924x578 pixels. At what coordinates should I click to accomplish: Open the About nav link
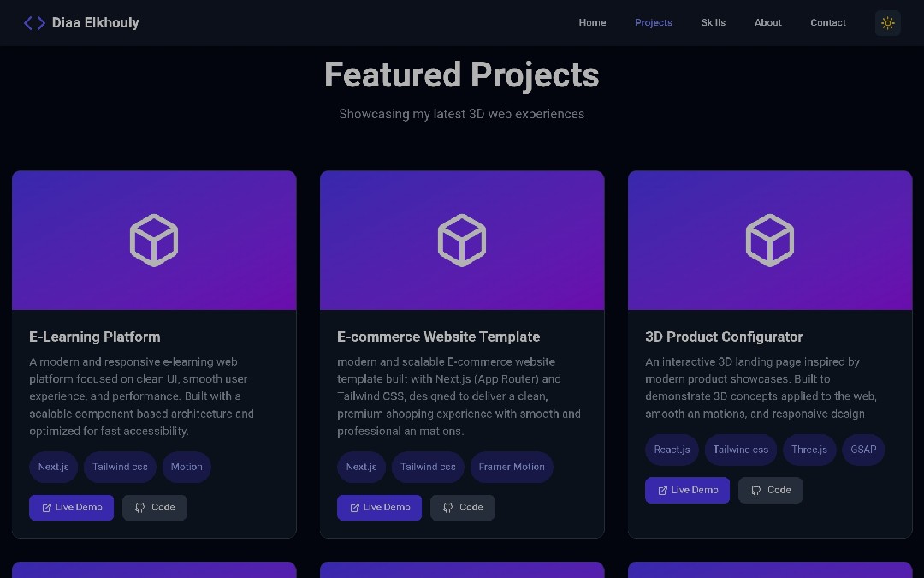767,23
